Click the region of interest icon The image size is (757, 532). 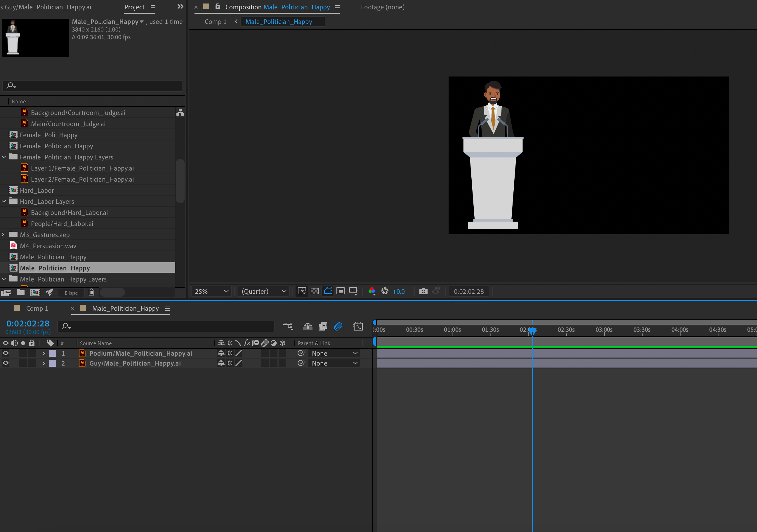[340, 291]
